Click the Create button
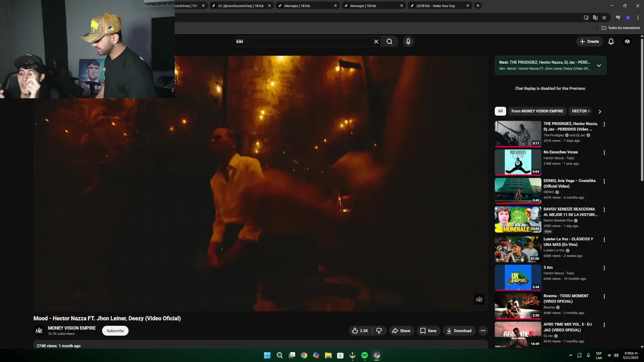 [589, 42]
